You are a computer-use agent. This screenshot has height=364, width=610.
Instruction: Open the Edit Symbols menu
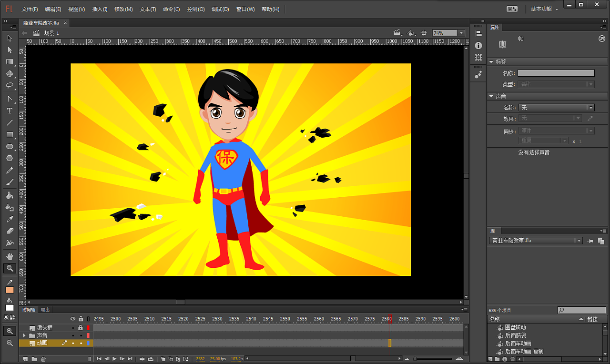pyautogui.click(x=411, y=33)
